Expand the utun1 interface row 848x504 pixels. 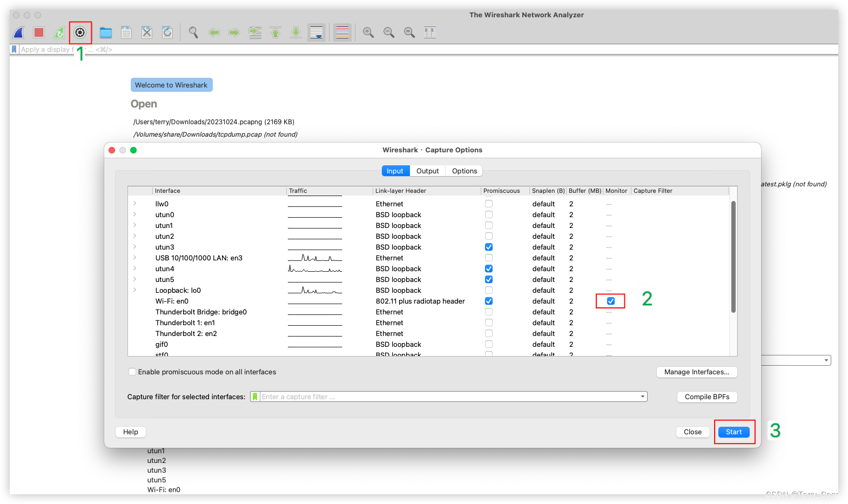point(134,225)
